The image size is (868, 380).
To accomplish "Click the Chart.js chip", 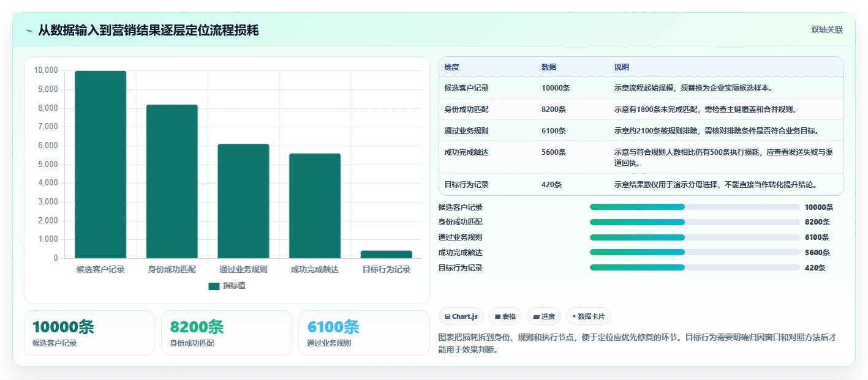I will 461,316.
